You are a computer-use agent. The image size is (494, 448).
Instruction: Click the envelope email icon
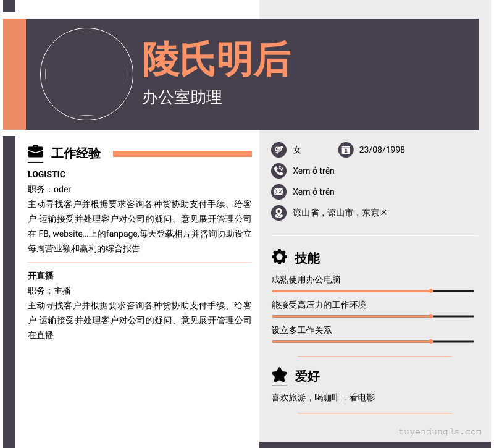pyautogui.click(x=278, y=192)
